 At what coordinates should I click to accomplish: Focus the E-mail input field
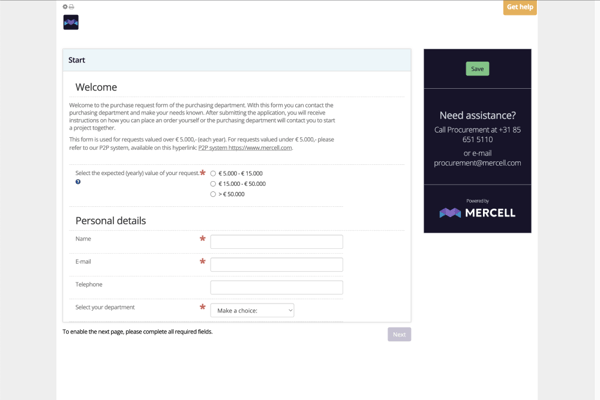click(x=276, y=264)
